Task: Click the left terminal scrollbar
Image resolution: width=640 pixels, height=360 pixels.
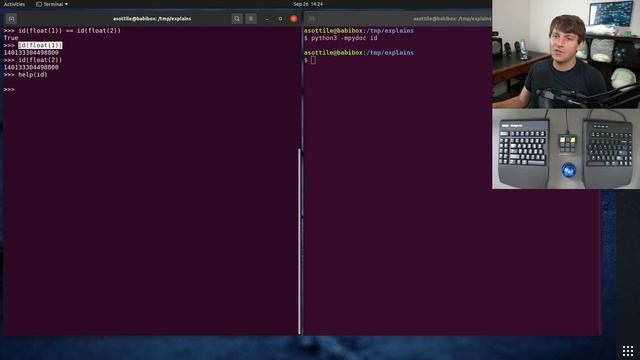Action: (300, 241)
